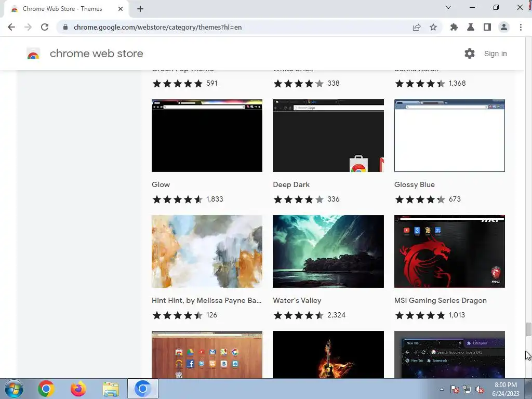This screenshot has width=532, height=399.
Task: Click the Glow rating count 1,833
Action: [x=215, y=199]
